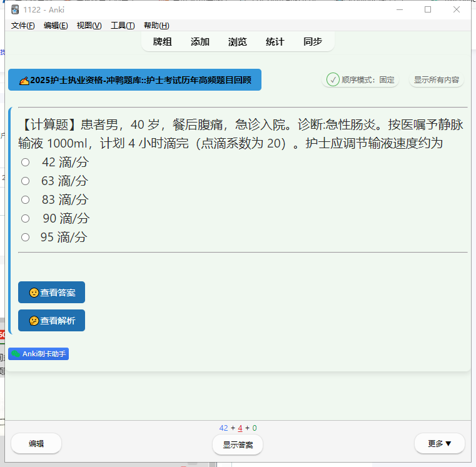476x467 pixels.
Task: Click the Anki制卡助手 badge
Action: 39,354
